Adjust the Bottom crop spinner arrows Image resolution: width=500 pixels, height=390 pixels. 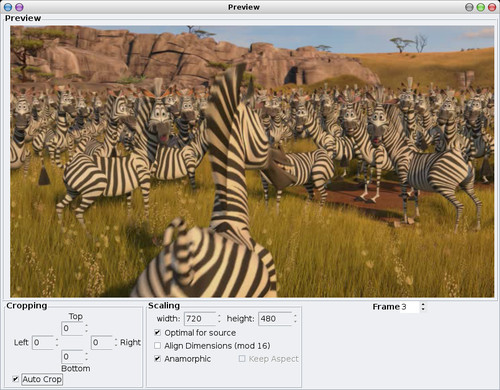point(86,356)
